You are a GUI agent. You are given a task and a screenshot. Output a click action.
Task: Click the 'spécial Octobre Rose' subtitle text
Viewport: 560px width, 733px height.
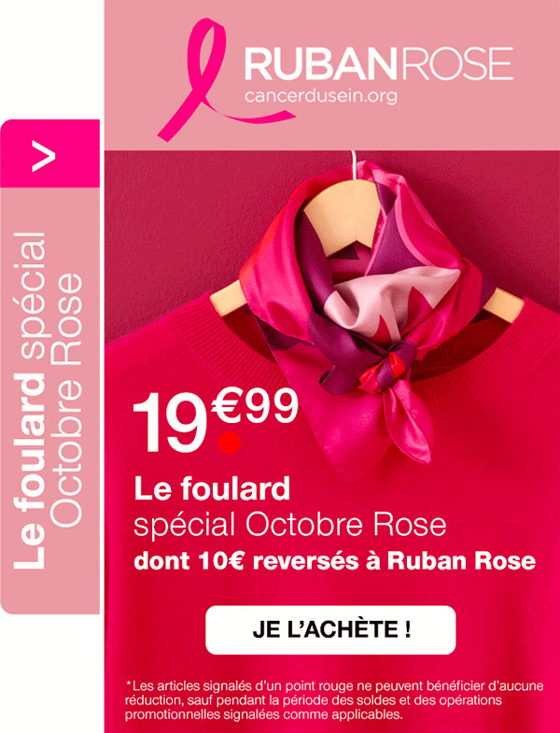(x=290, y=525)
